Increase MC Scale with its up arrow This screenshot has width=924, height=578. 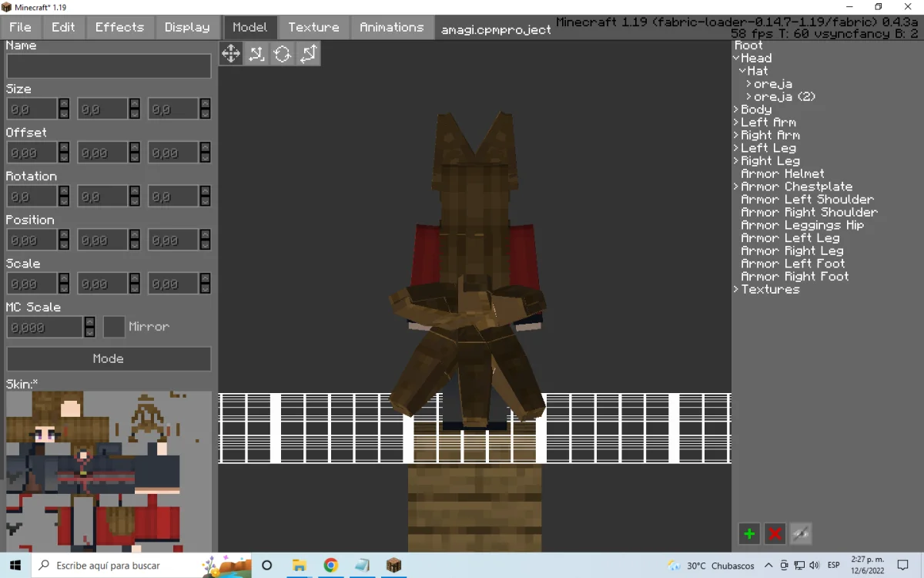click(90, 322)
